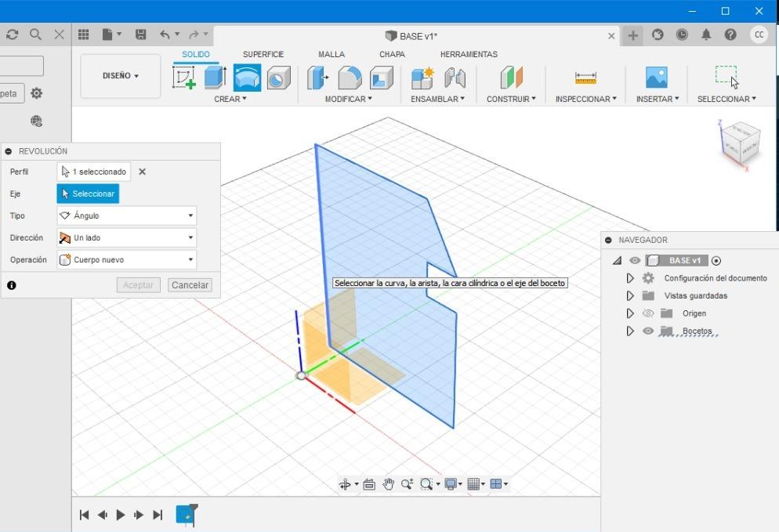Image resolution: width=779 pixels, height=532 pixels.
Task: Open the Dirección Un lado dropdown
Action: click(127, 237)
